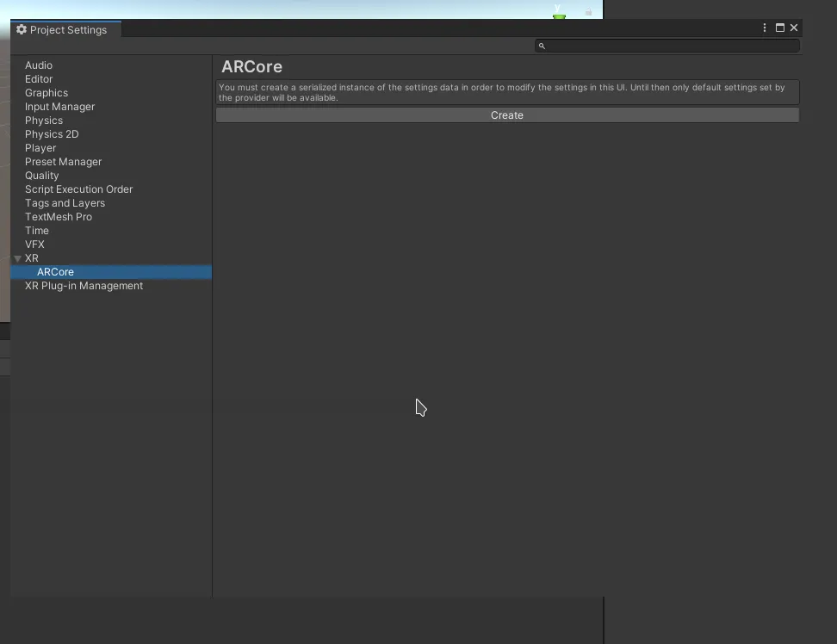Close the Project Settings window
This screenshot has height=644, width=837.
[794, 28]
